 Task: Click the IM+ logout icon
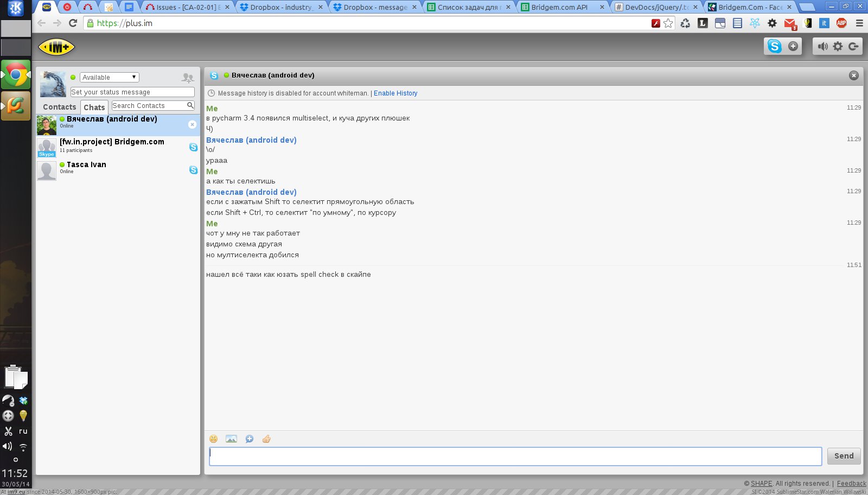click(853, 47)
